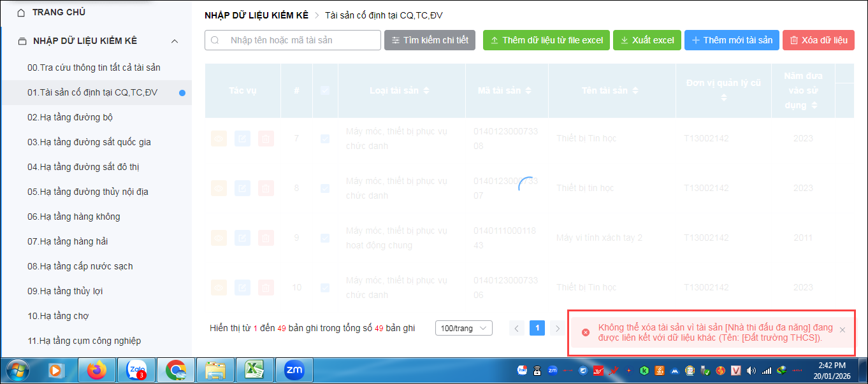868x384 pixels.
Task: Click the red delete icon for row 9
Action: tap(266, 238)
